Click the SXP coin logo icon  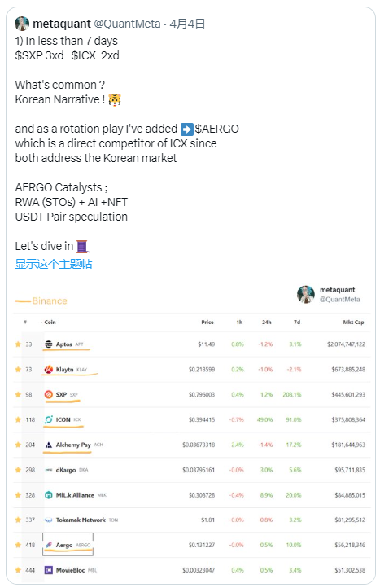coord(48,394)
